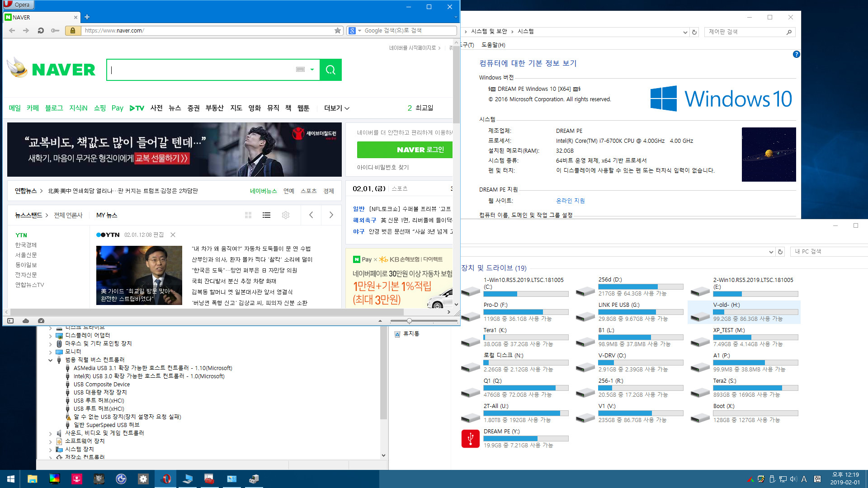Open the 뉴스 menu item on NAVER
The width and height of the screenshot is (868, 488).
(175, 108)
